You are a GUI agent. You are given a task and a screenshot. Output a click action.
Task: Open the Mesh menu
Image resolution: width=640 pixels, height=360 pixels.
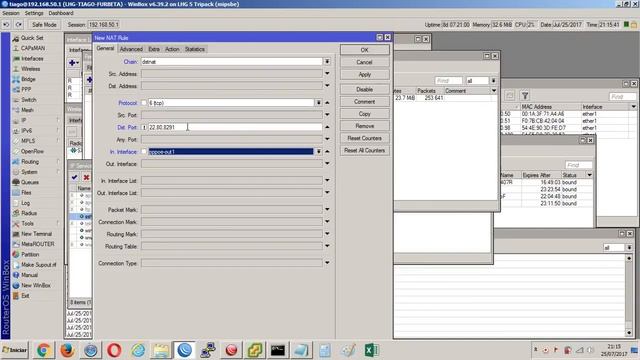(x=27, y=110)
